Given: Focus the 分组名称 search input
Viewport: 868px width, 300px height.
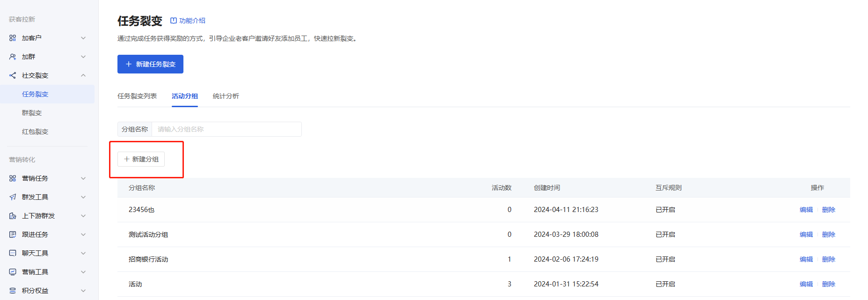Looking at the screenshot, I should (226, 129).
